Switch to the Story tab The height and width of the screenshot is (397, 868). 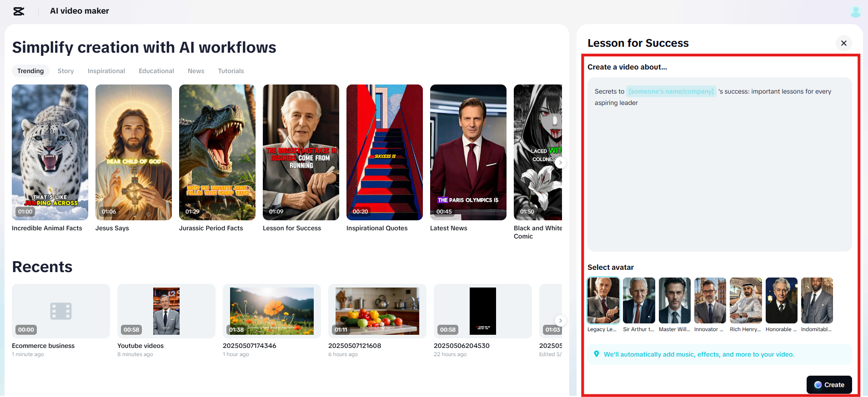pos(65,71)
